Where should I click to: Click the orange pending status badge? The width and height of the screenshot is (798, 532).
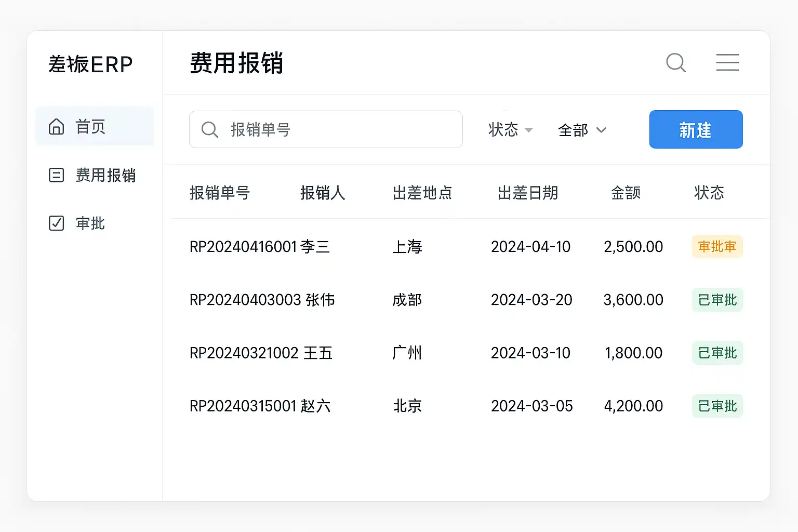point(717,247)
